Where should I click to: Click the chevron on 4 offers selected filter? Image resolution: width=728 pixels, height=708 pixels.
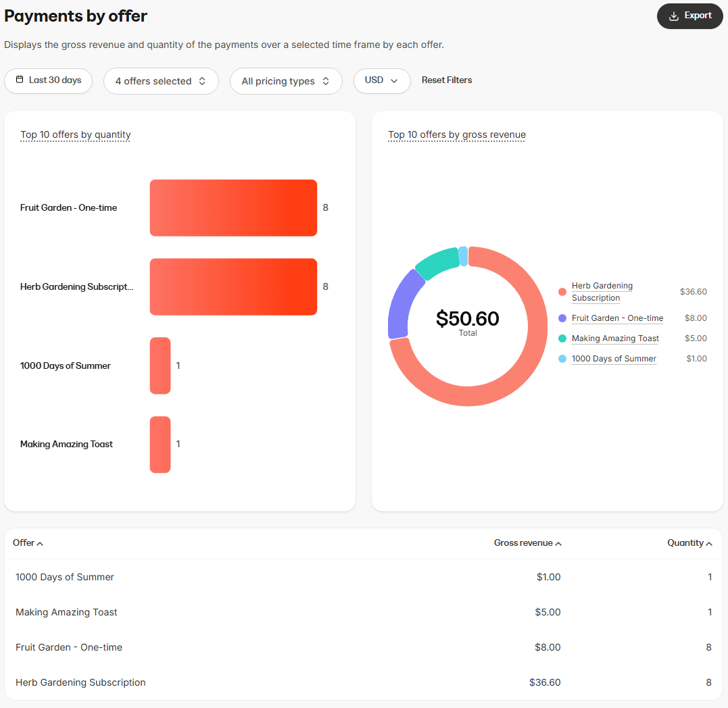click(202, 80)
